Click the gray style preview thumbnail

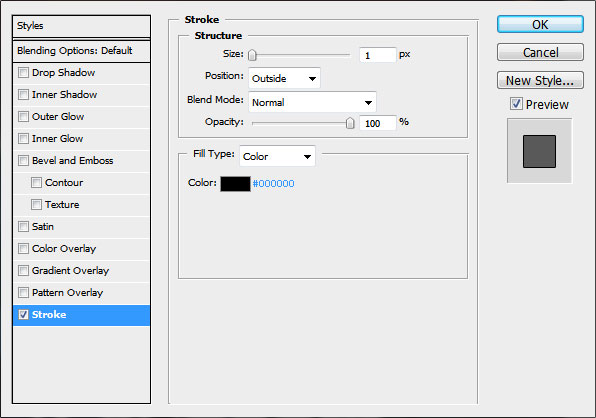(x=539, y=151)
